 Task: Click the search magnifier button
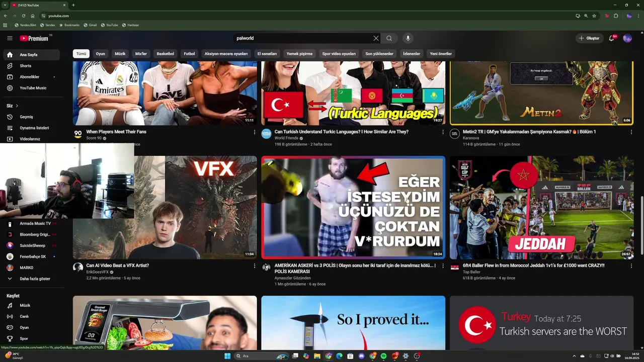click(x=389, y=38)
